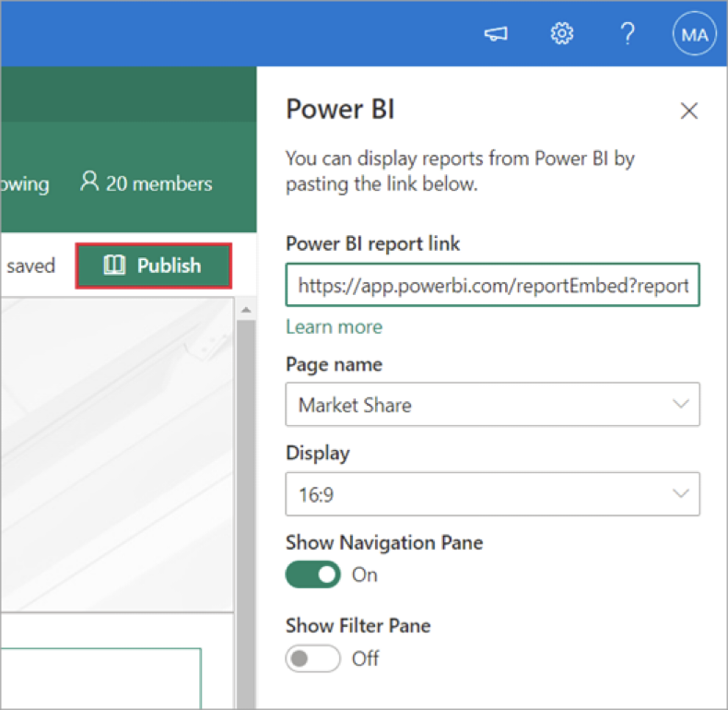Click the question mark help icon

tap(628, 34)
